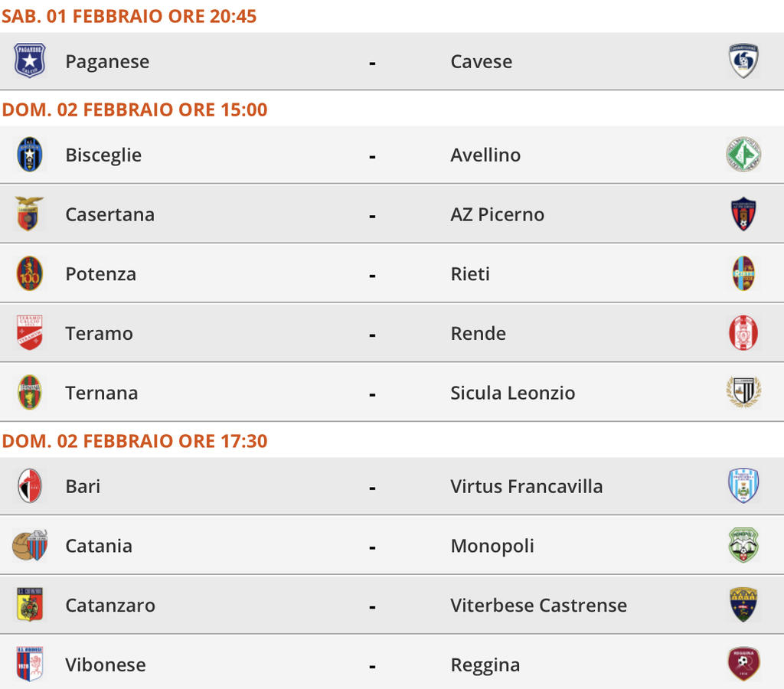Click the Vibonese team name
This screenshot has width=784, height=689.
[x=106, y=665]
